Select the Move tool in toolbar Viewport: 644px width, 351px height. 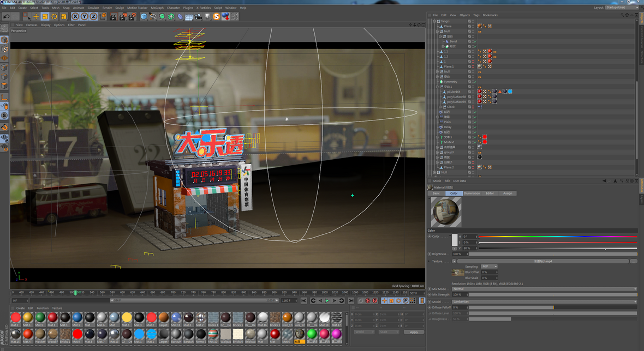(x=36, y=16)
